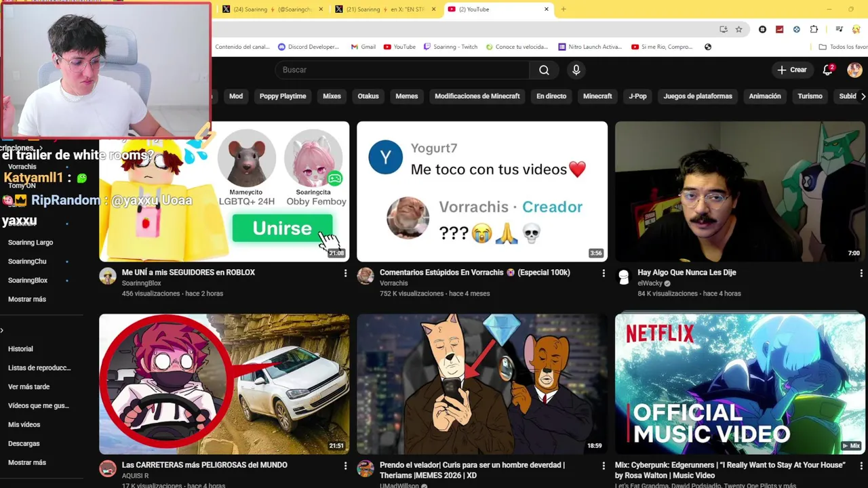This screenshot has height=488, width=868.
Task: Focus the Buscar search field
Action: [403, 70]
